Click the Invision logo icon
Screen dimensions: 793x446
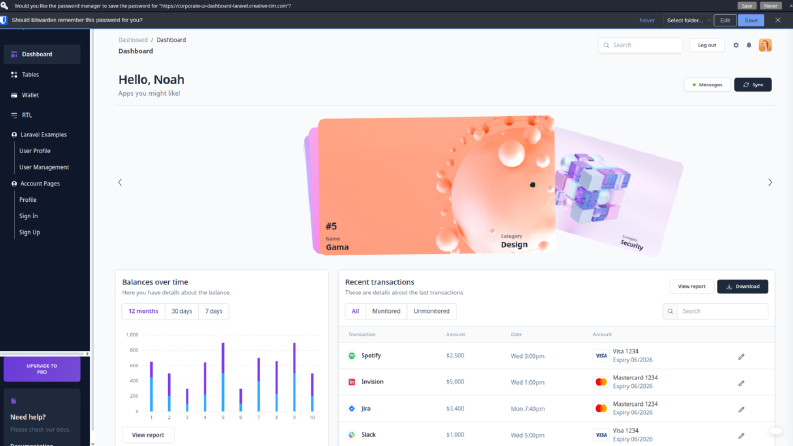coord(351,382)
